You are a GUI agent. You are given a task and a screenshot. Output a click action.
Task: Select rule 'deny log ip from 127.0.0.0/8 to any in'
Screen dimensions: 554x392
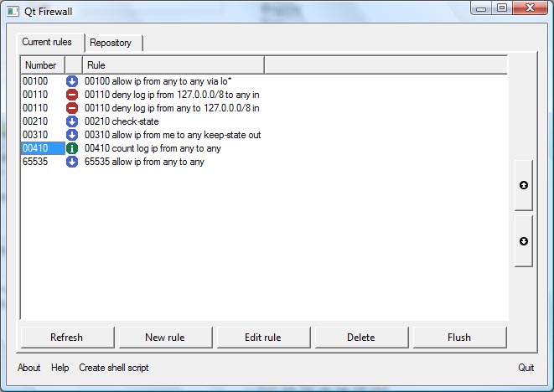tap(172, 95)
